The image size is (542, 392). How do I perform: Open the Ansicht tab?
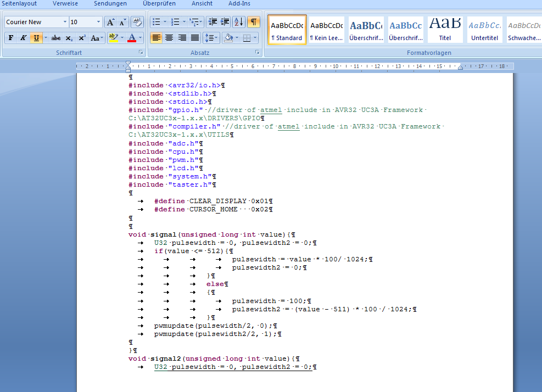pos(202,3)
